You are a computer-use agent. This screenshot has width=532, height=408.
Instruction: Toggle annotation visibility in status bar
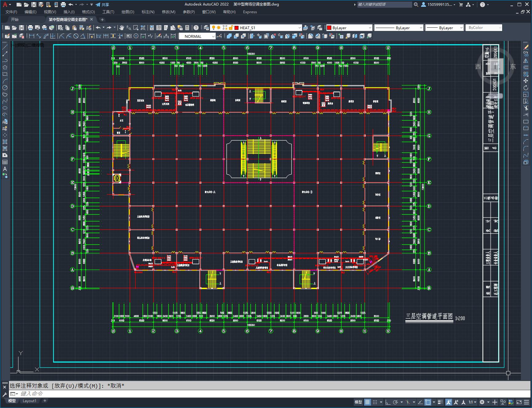[x=449, y=402]
